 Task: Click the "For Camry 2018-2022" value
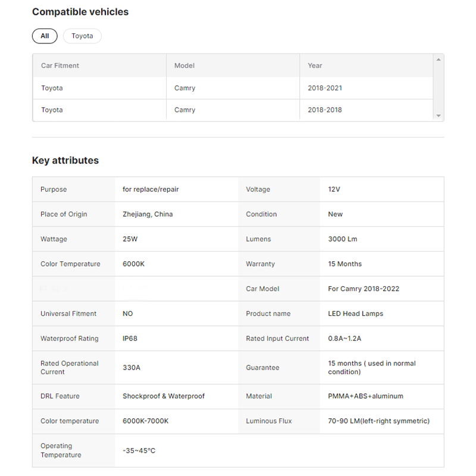tap(364, 289)
